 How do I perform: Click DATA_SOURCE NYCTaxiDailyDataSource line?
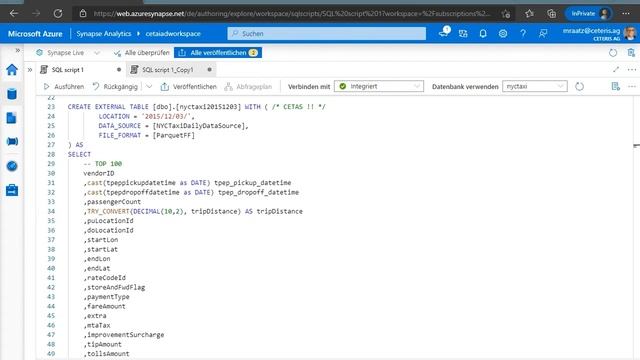(173, 126)
